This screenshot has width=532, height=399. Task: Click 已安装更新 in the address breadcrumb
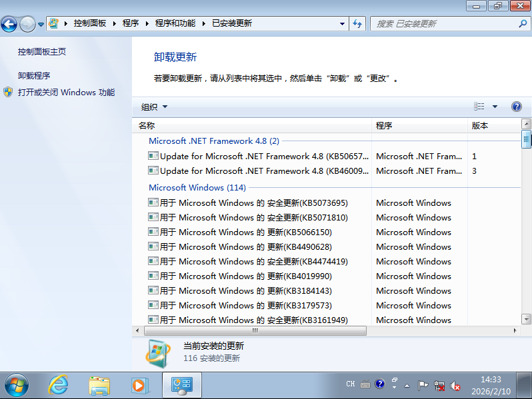click(232, 23)
